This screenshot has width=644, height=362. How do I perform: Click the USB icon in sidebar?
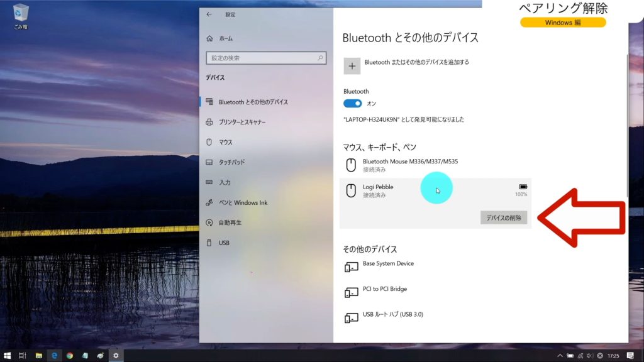tap(209, 243)
